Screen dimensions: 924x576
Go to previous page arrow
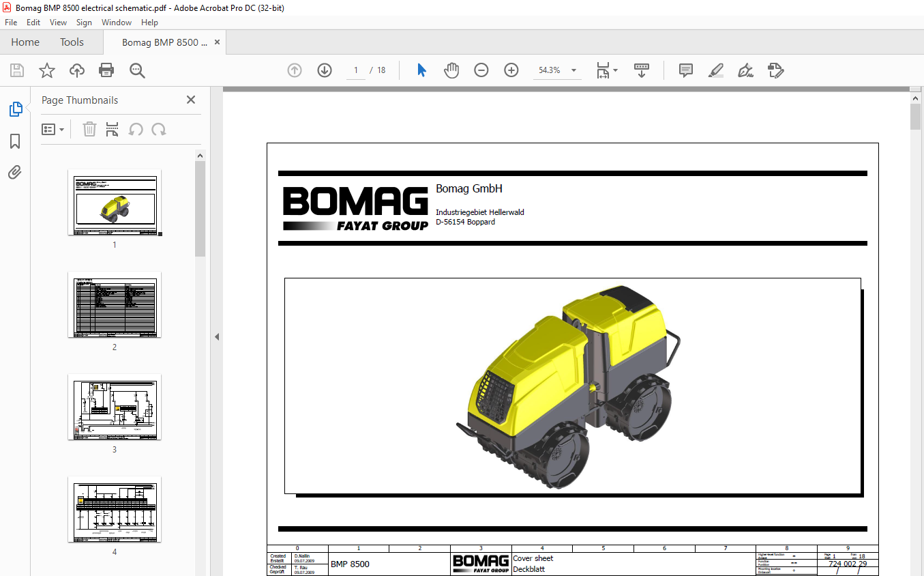click(295, 70)
